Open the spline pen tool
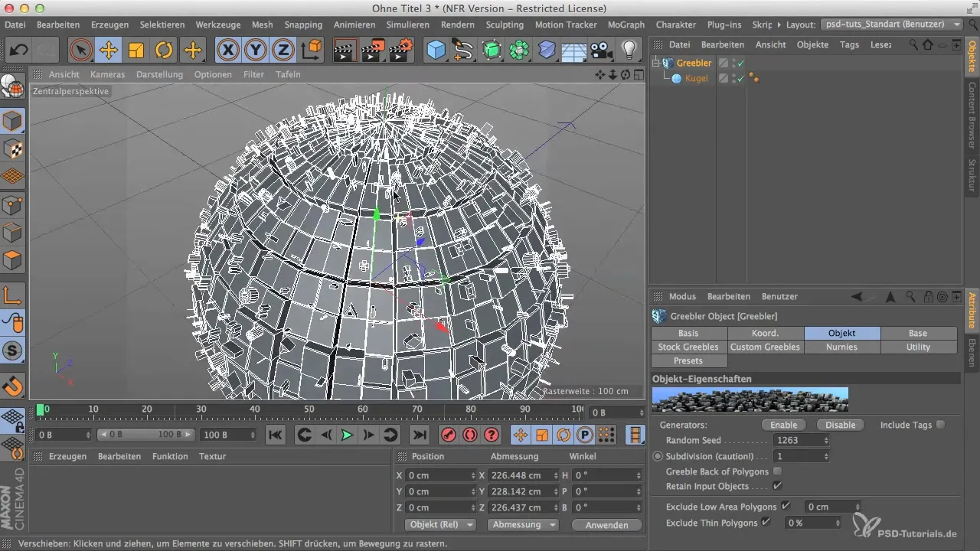Screen dimensions: 980x551 point(463,51)
